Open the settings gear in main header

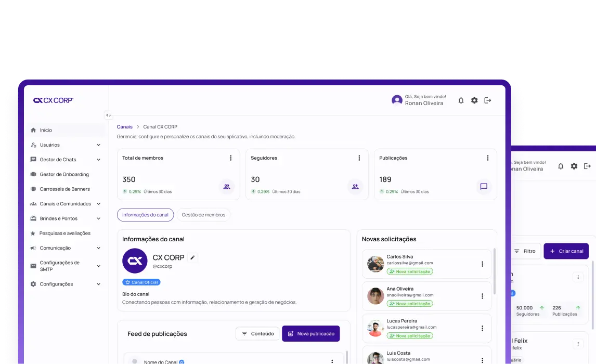pyautogui.click(x=474, y=100)
